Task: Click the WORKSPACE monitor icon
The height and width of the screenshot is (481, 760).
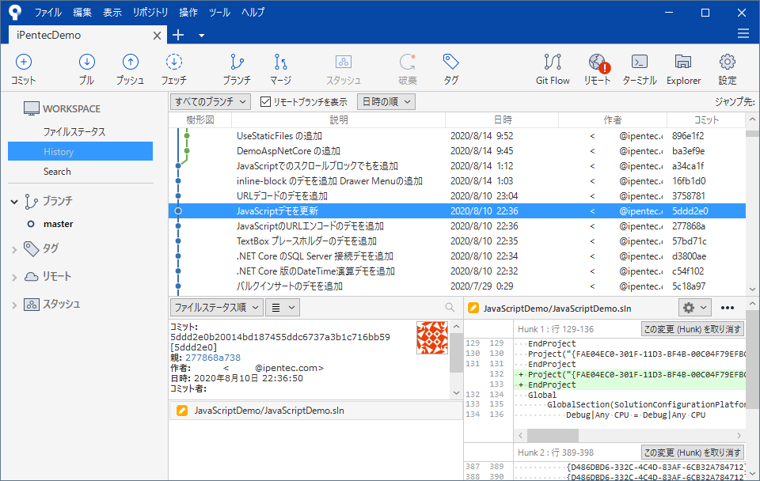Action: (32, 109)
